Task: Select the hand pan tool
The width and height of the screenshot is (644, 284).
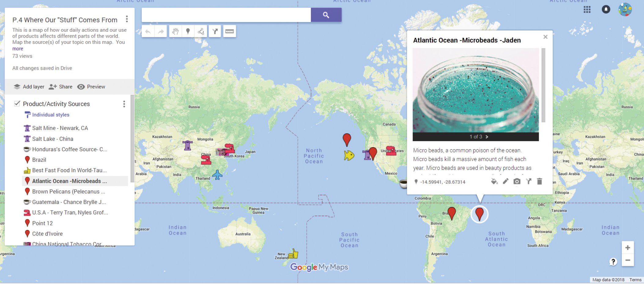Action: tap(175, 31)
